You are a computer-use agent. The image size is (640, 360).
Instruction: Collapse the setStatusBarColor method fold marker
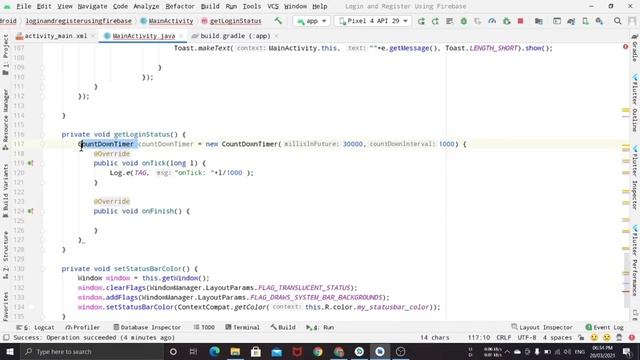pos(42,269)
